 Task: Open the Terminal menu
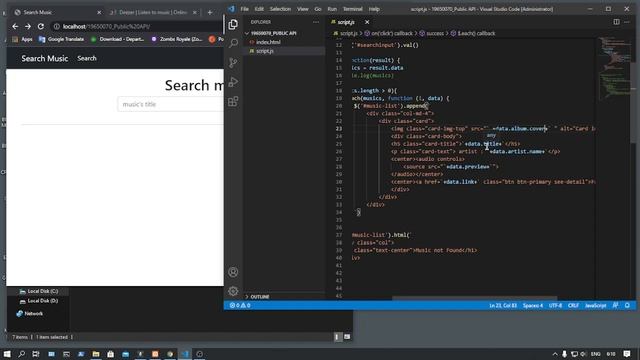(x=353, y=9)
